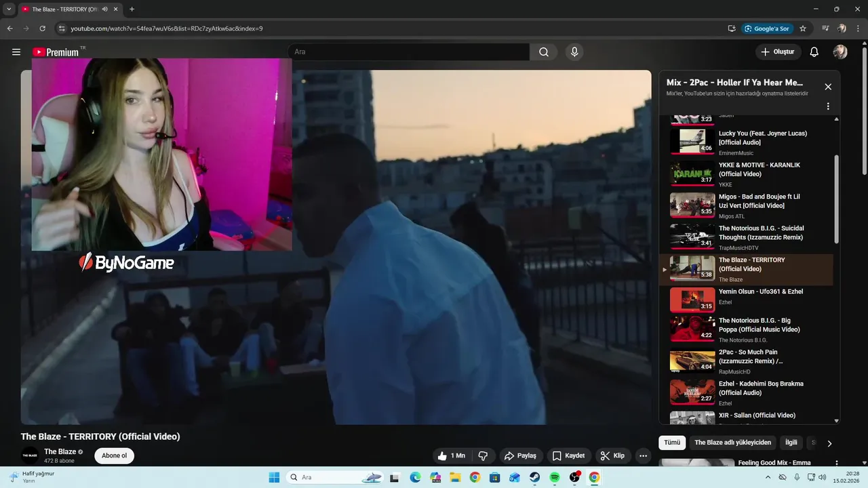Open Chrome profile avatar

(x=842, y=28)
